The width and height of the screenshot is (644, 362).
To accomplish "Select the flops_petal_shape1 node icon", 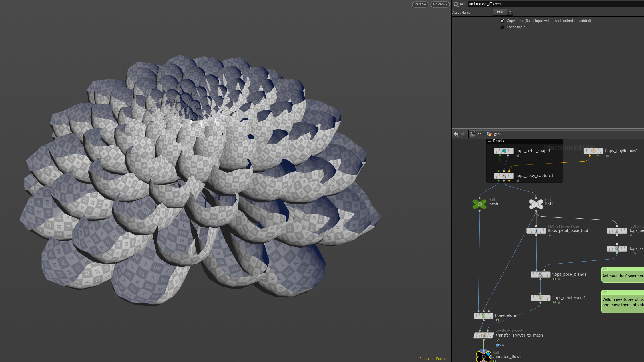I will point(504,151).
